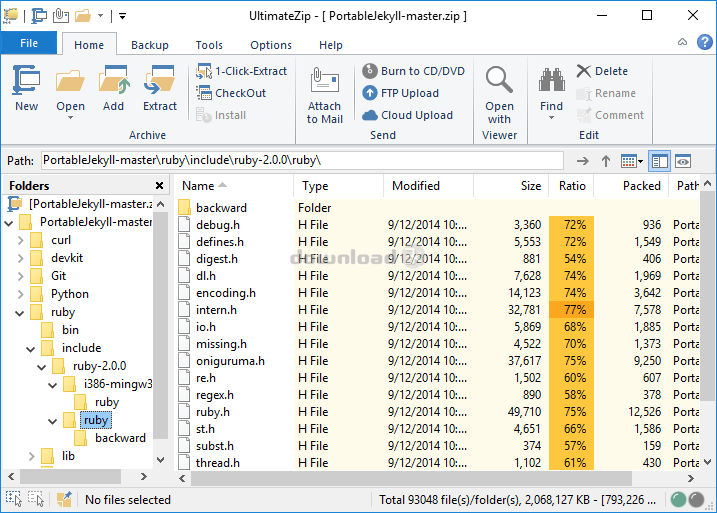Switch to the Backup ribbon tab
Viewport: 717px width, 513px height.
(150, 45)
